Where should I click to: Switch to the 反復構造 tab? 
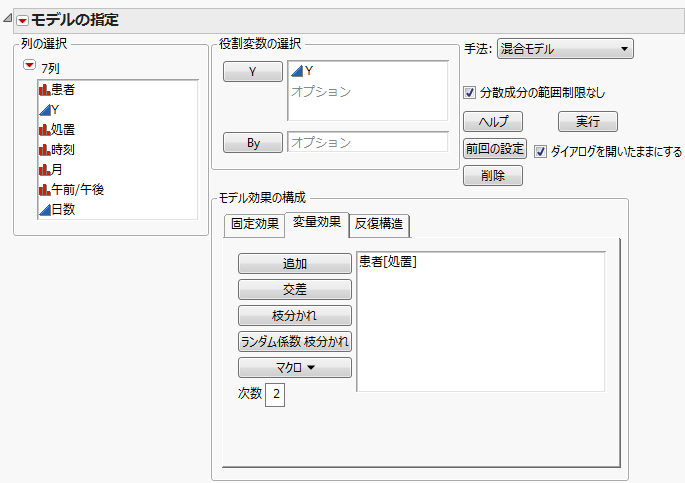379,224
